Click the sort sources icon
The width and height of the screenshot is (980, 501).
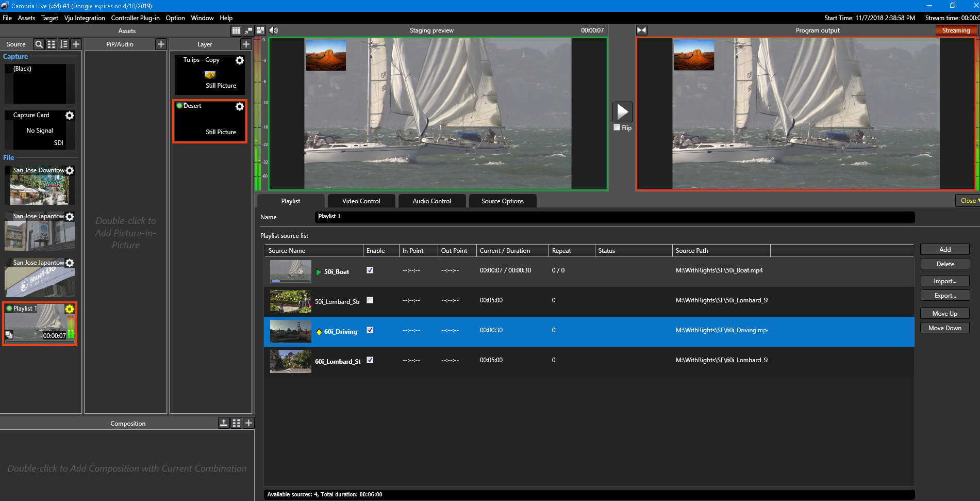63,44
